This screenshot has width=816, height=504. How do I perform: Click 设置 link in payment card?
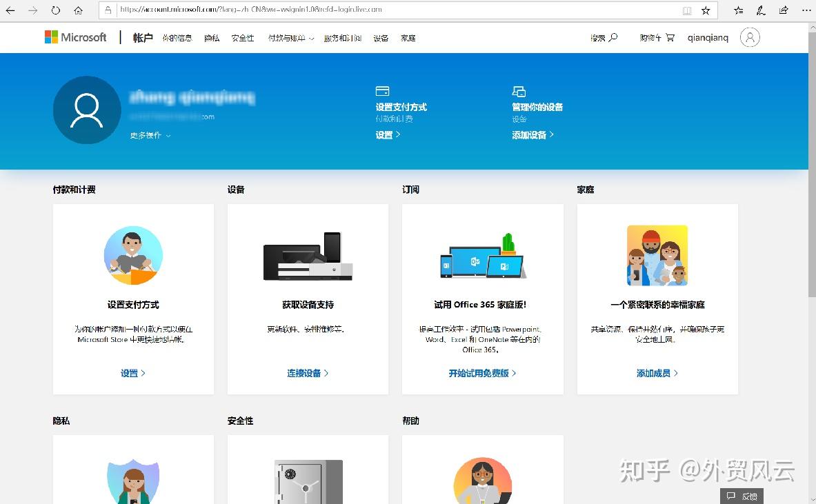132,373
